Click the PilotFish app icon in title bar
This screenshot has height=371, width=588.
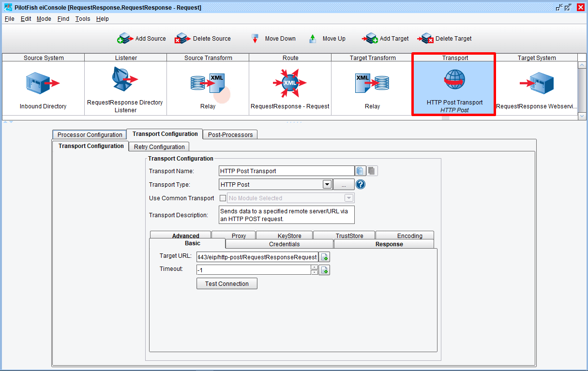click(x=8, y=7)
